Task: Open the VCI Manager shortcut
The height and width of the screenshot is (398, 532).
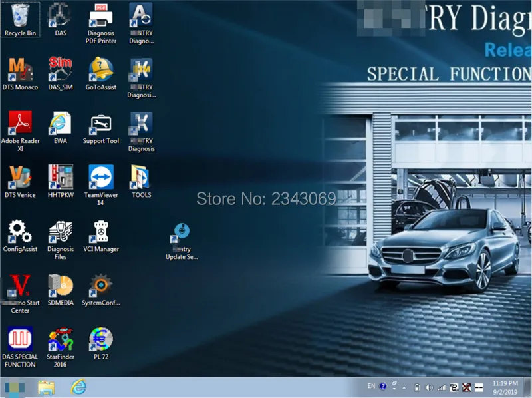Action: coord(100,232)
